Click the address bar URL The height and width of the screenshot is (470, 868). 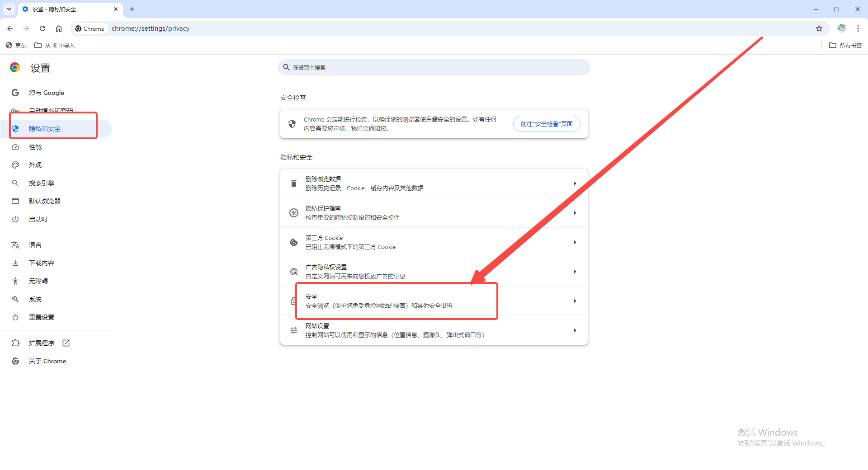click(151, 28)
